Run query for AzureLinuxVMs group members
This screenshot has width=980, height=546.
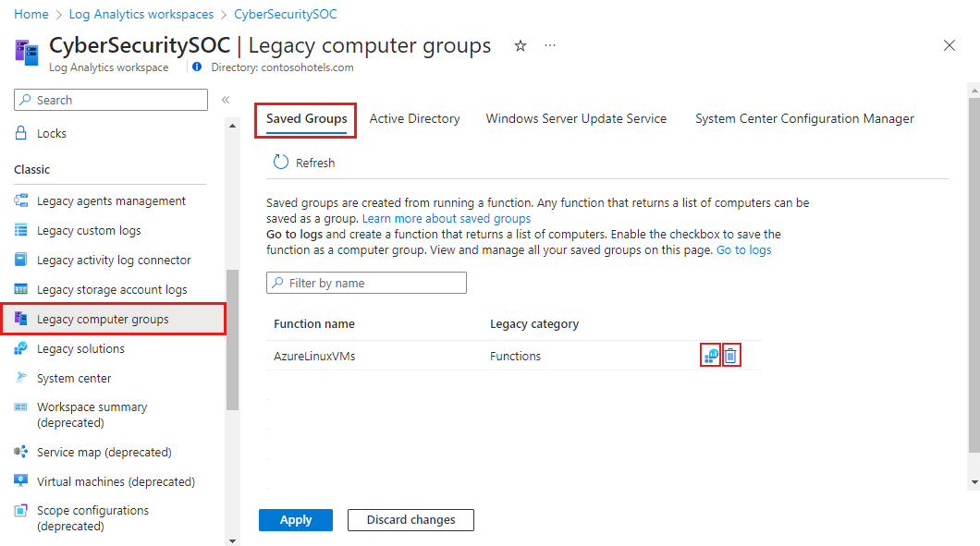(x=710, y=356)
